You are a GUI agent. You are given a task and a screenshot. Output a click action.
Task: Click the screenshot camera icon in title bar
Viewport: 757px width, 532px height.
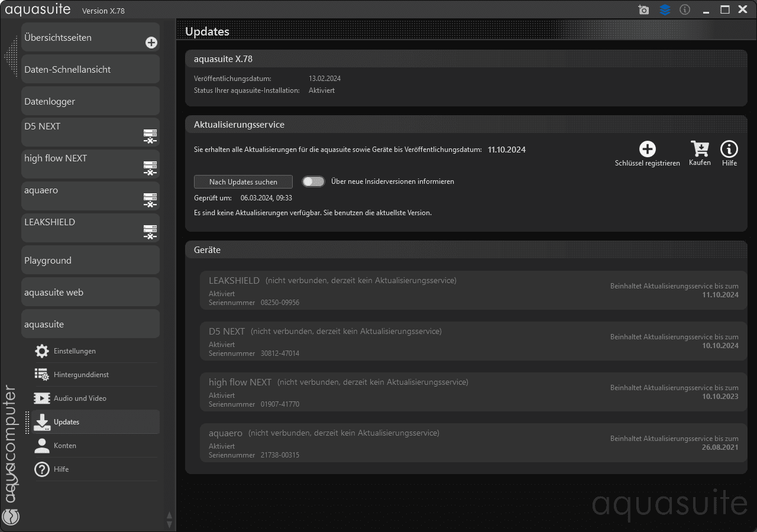[x=643, y=10]
